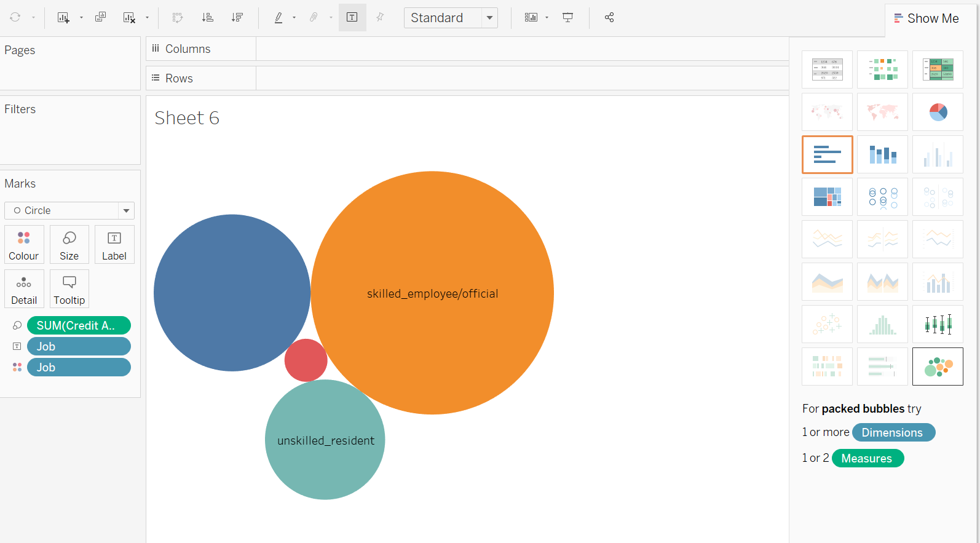The height and width of the screenshot is (543, 980).
Task: Click the refresh data source icon
Action: (x=15, y=17)
